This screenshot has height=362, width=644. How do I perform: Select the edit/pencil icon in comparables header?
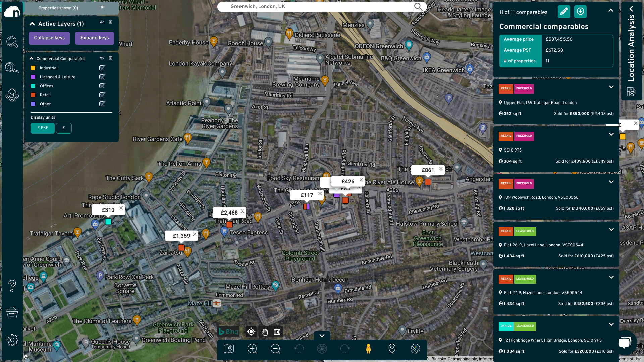[x=563, y=11]
